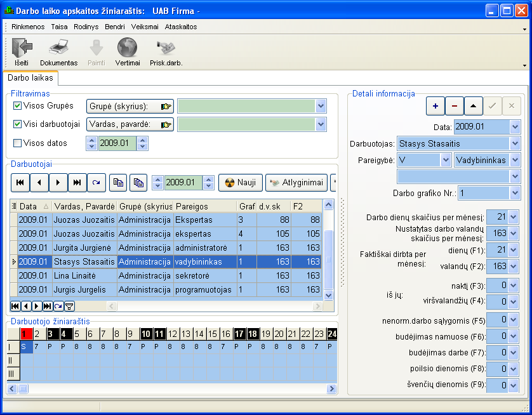Expand the budėjimas namuose (F6) dropdown
The image size is (532, 415).
(x=514, y=336)
